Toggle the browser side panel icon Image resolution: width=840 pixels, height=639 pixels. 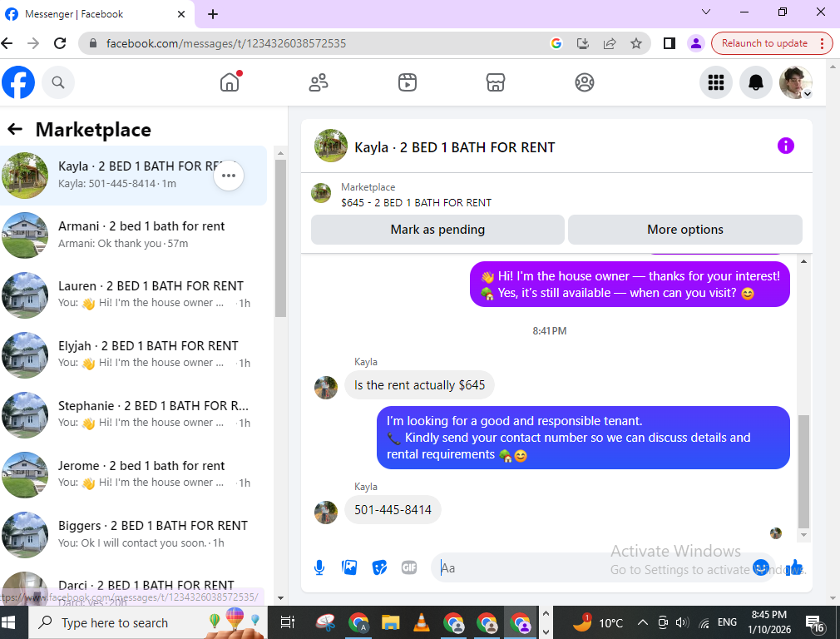670,43
